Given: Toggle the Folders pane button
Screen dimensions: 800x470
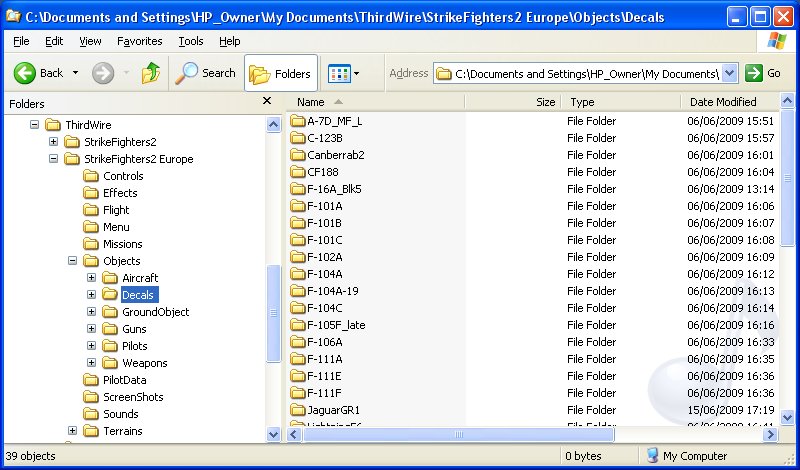Looking at the screenshot, I should 281,73.
